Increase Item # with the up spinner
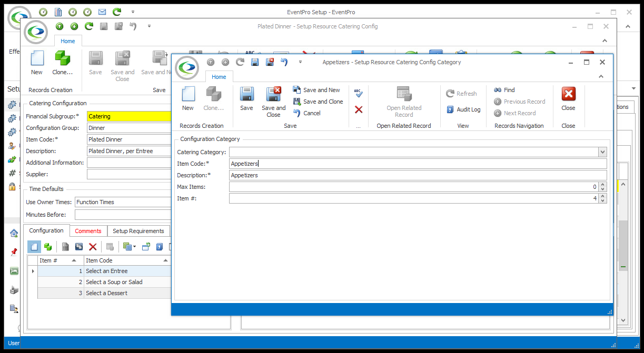 pos(603,196)
